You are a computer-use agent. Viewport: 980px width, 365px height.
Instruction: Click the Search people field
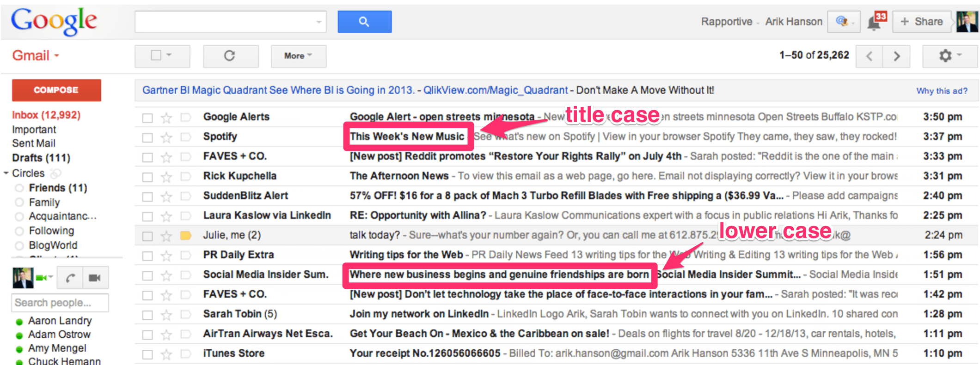60,303
